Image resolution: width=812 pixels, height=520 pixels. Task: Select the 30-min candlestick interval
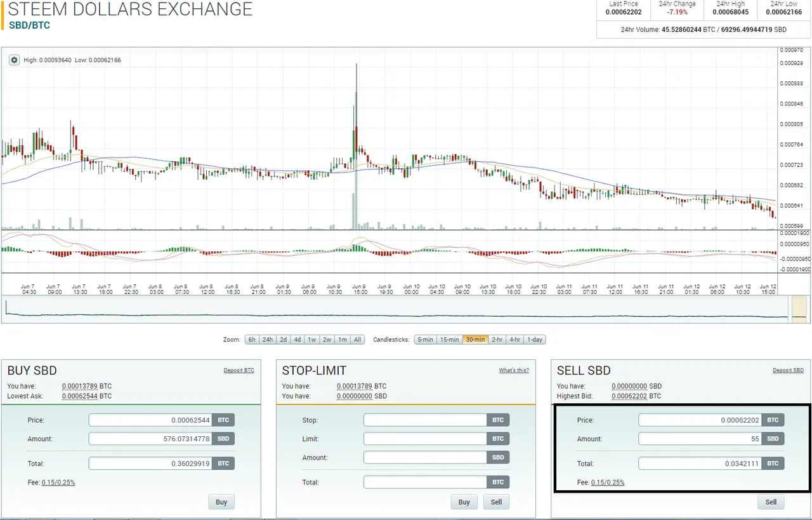pyautogui.click(x=475, y=340)
